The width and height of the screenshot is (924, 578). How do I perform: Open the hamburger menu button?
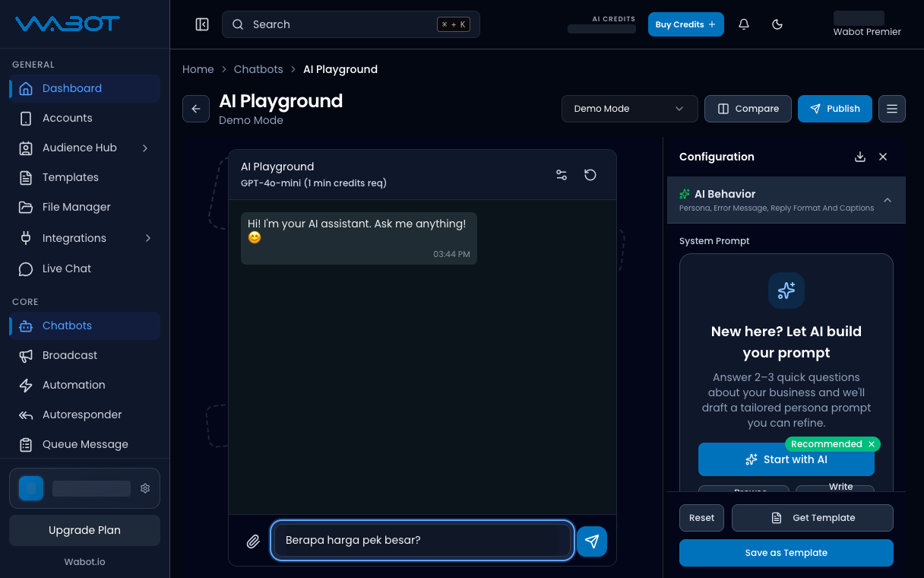(892, 109)
